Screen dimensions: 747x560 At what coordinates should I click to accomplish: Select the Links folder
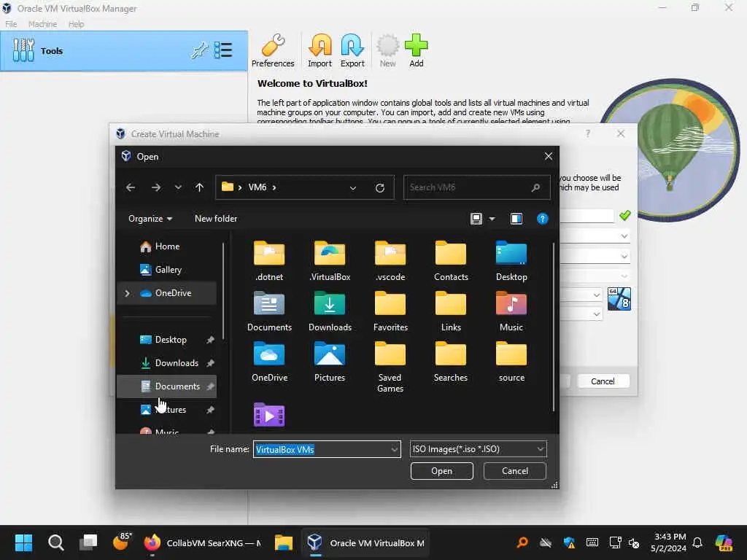tap(451, 311)
